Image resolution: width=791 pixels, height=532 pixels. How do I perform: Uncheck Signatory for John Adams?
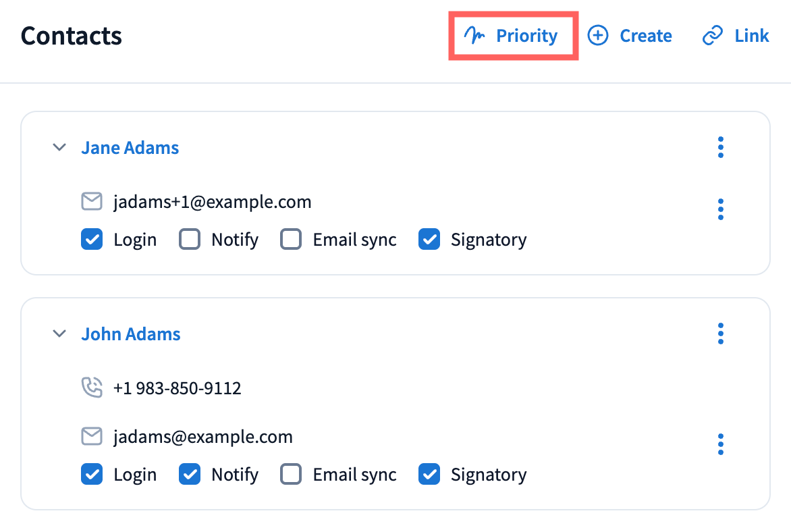[429, 475]
